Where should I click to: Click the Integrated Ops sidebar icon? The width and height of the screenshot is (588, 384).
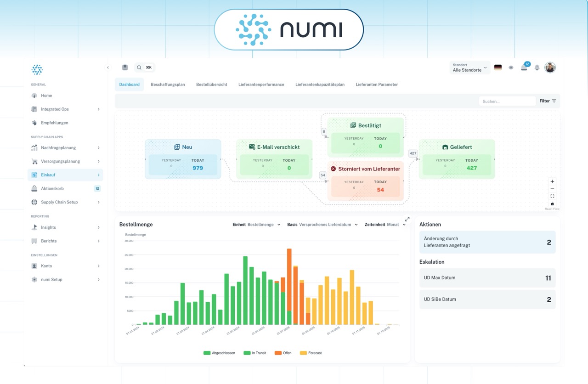click(x=34, y=109)
